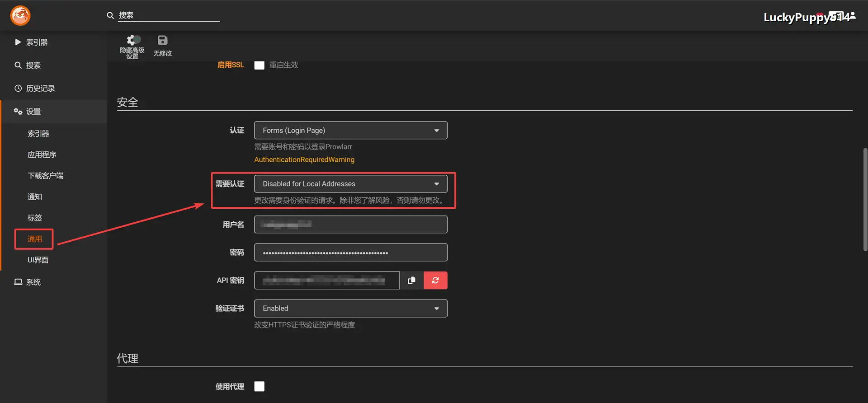Click the page vertical scrollbar
The height and width of the screenshot is (403, 868).
tap(865, 199)
